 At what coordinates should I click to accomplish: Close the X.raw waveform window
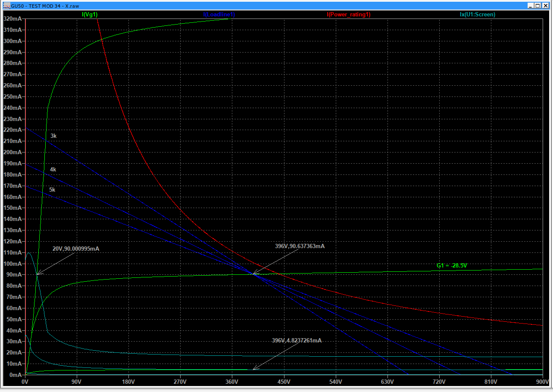tap(545, 6)
